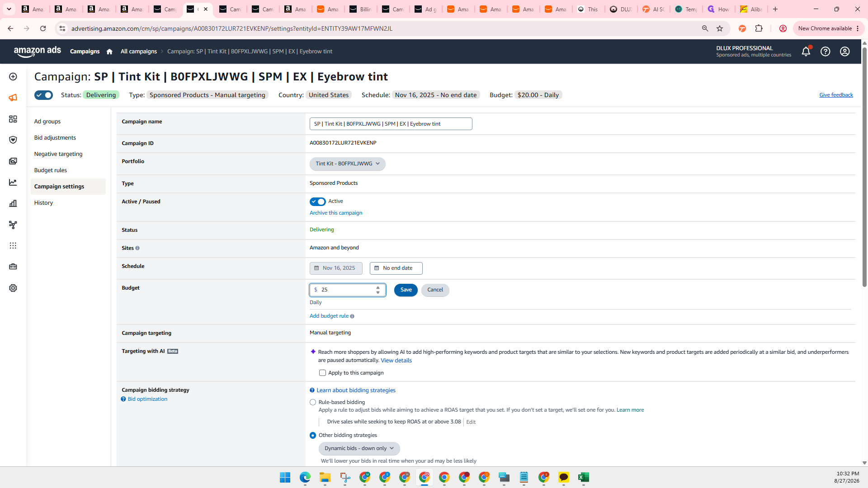Screen dimensions: 868x488
Task: Open the Dynamic bids - down only dropdown
Action: (x=359, y=448)
